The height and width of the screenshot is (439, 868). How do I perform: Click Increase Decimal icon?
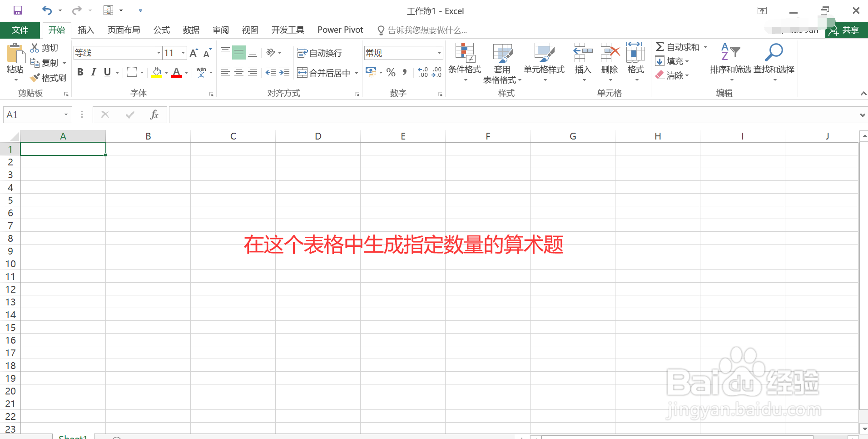coord(422,72)
